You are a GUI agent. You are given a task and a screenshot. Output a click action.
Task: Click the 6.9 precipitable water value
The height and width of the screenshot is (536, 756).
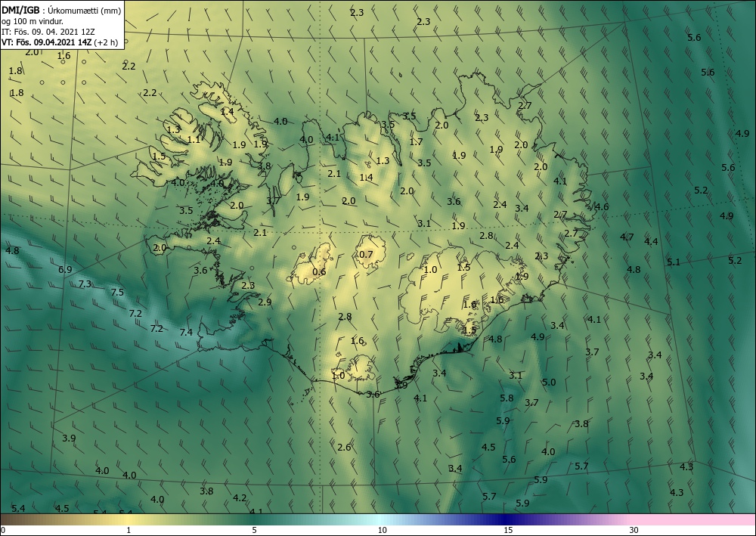65,269
